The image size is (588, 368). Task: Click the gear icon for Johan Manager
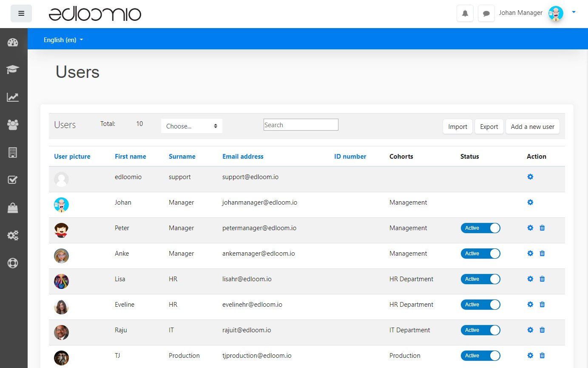coord(530,202)
